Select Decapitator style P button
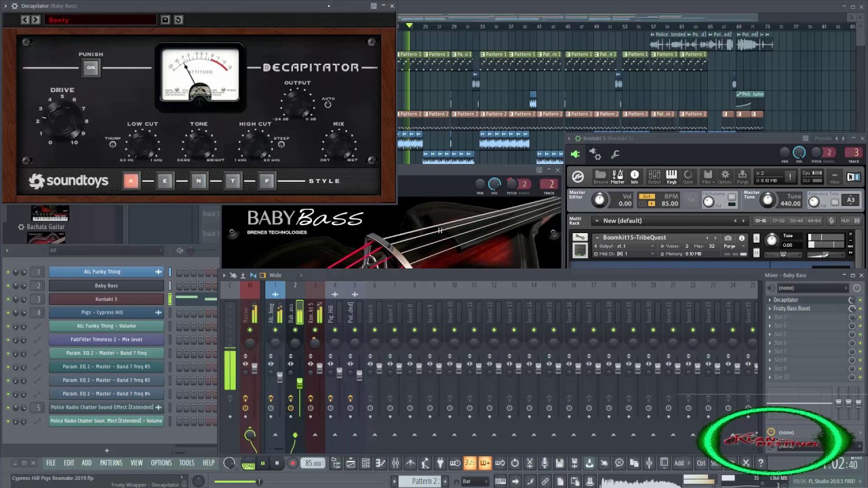The width and height of the screenshot is (868, 488). 267,181
